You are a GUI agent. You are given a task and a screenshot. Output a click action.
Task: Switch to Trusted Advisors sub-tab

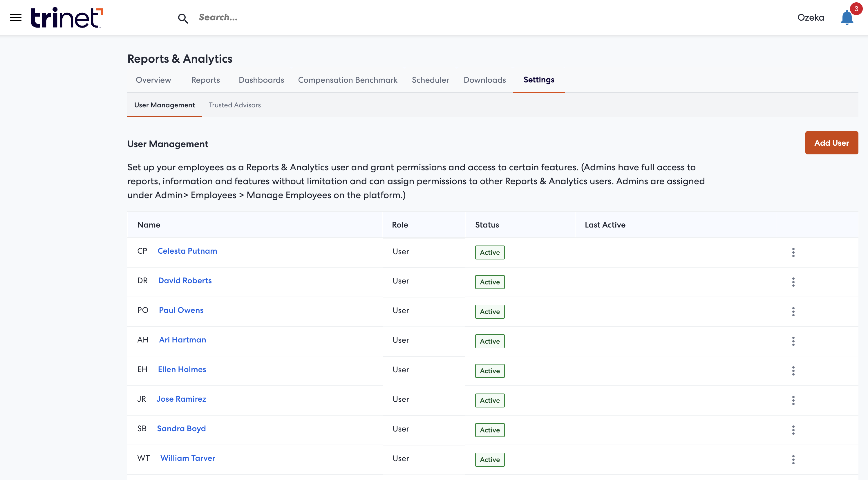(234, 105)
